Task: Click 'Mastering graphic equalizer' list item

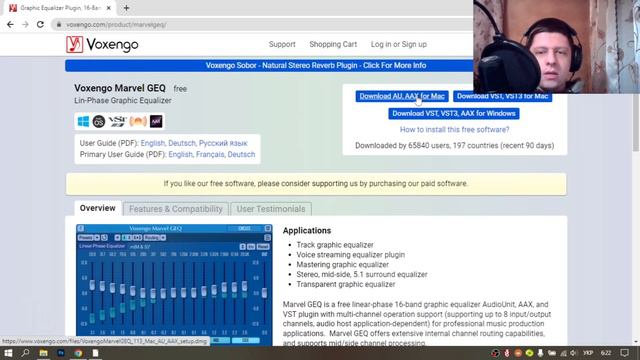Action: 342,264
